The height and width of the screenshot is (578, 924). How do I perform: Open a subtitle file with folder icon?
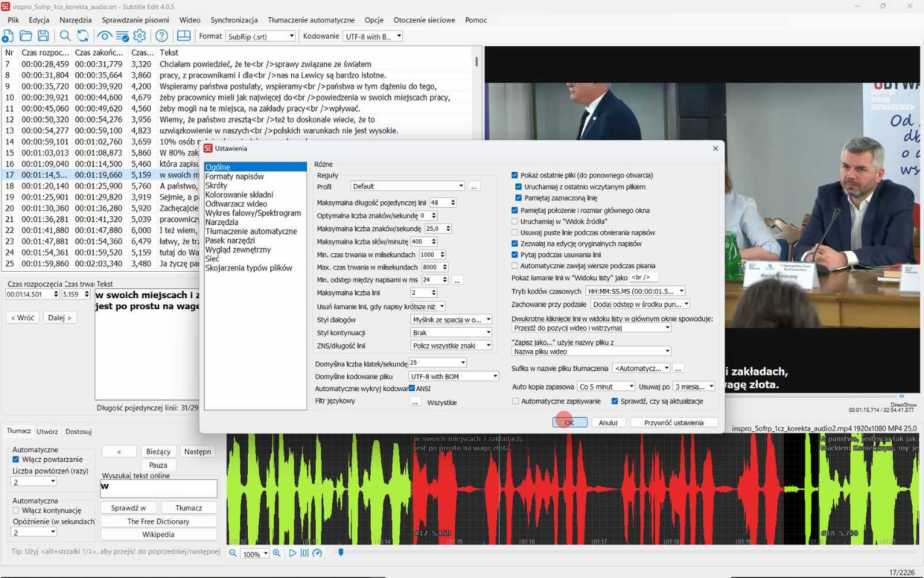point(25,36)
